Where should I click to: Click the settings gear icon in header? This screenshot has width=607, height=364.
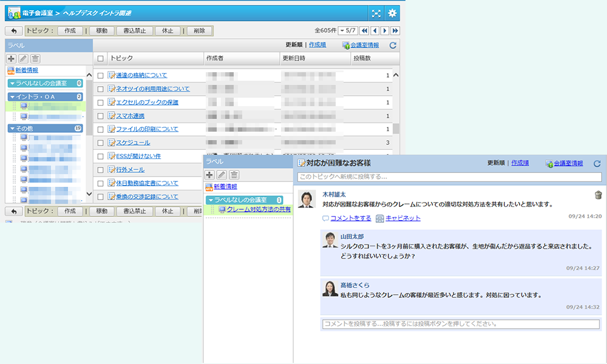tap(392, 13)
